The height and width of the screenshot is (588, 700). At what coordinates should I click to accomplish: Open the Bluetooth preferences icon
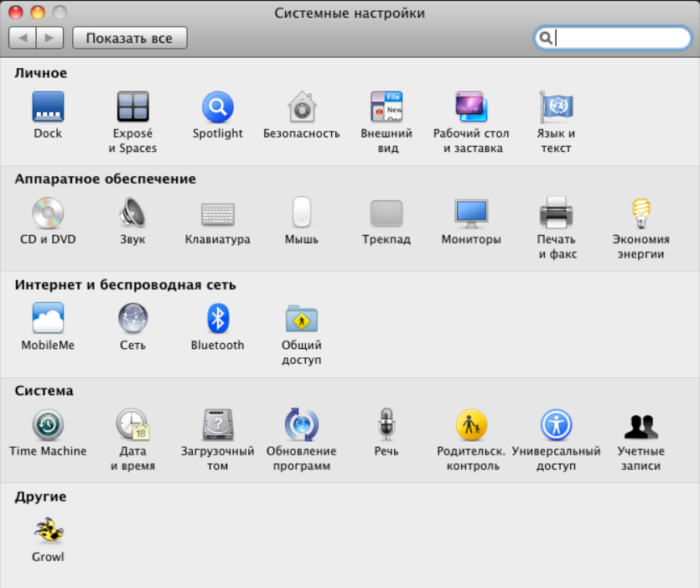217,319
